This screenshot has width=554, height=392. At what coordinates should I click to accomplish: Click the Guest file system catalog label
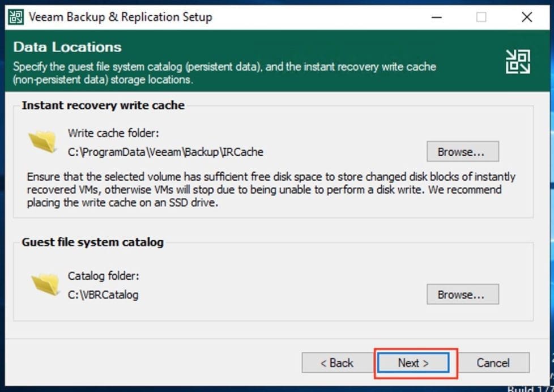(92, 242)
